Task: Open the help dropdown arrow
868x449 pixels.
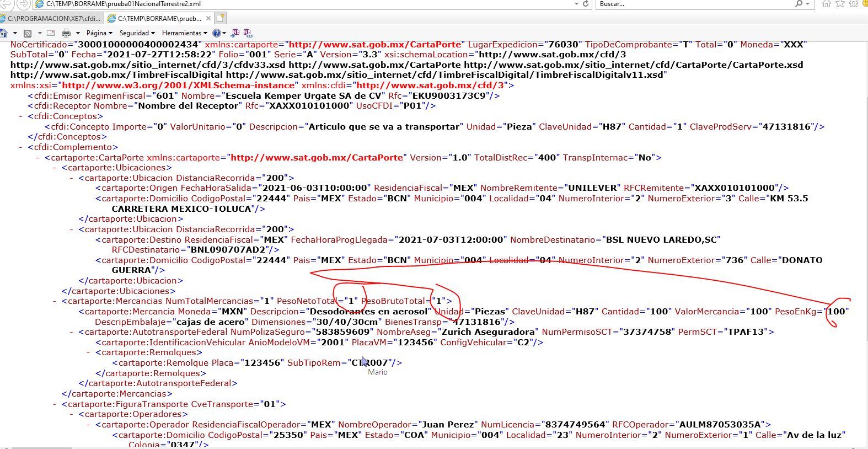Action: [x=224, y=33]
